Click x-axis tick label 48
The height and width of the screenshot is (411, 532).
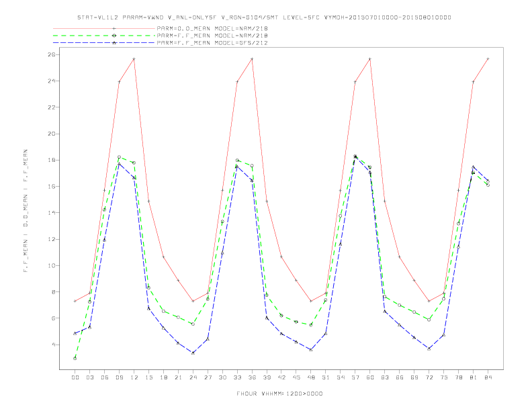[x=311, y=377]
